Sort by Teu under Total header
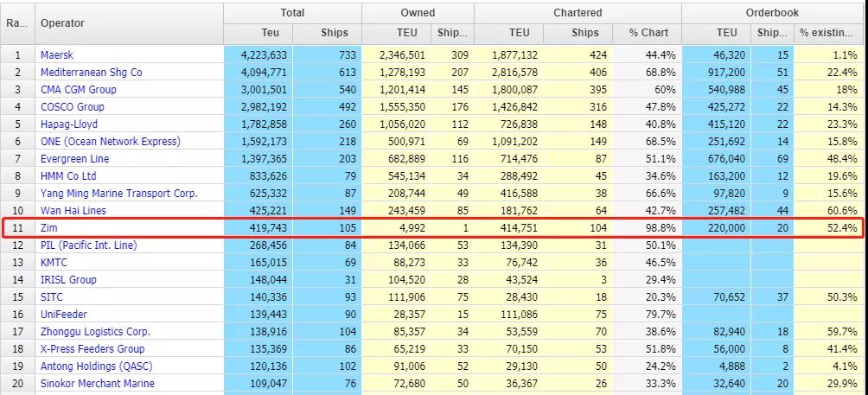 258,33
